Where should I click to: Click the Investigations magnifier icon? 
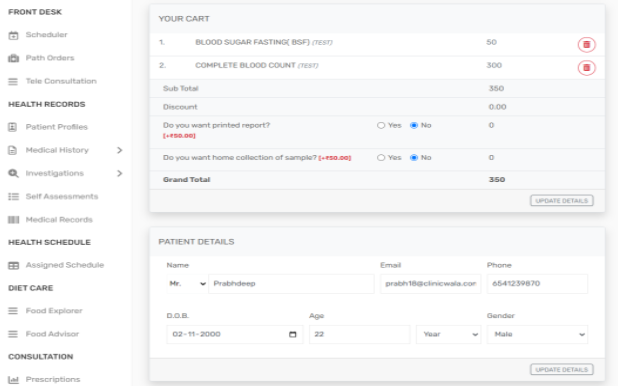13,173
